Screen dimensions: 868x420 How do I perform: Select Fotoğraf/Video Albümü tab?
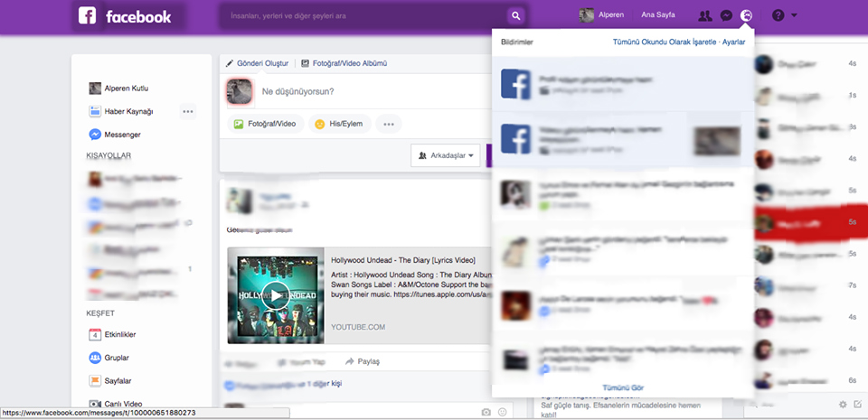tap(344, 63)
